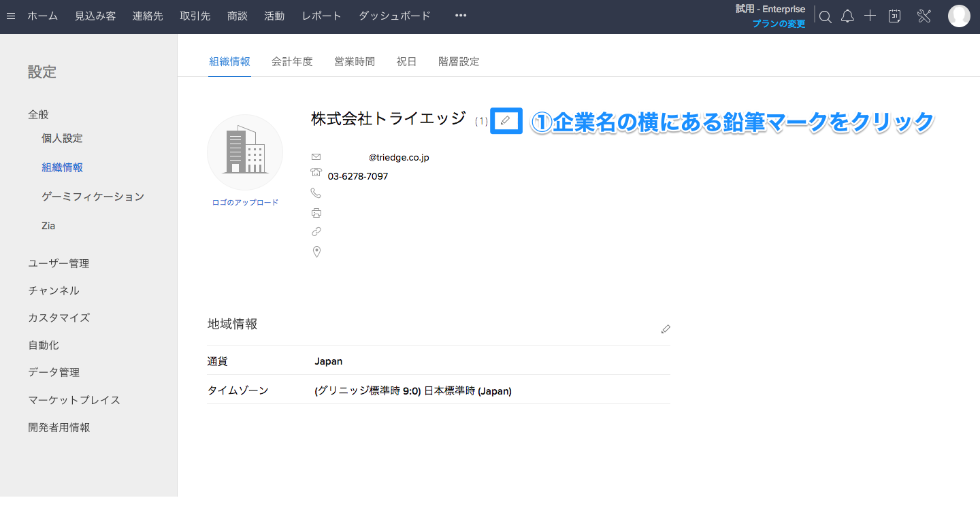The image size is (980, 517).
Task: Click the company name 株式会社トライエッジ
Action: pos(389,118)
